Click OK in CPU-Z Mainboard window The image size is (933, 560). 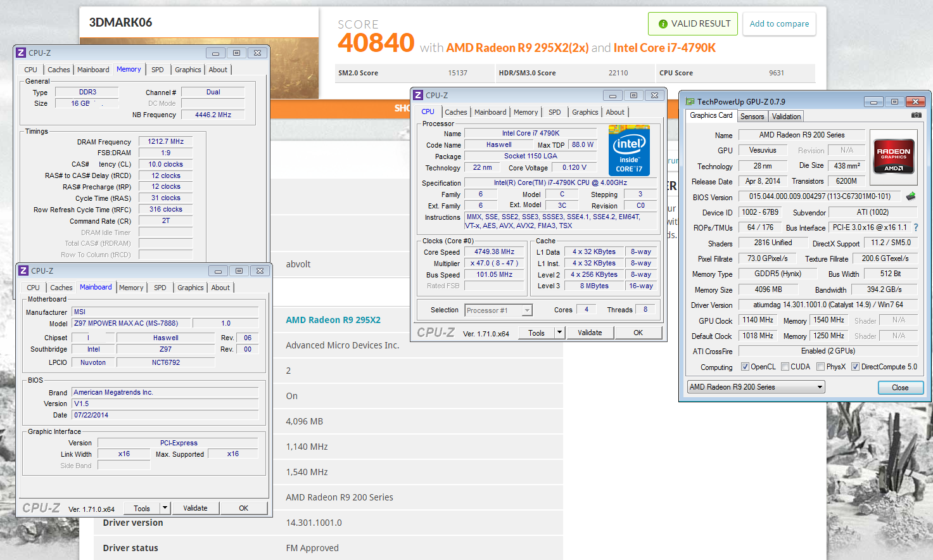point(243,508)
